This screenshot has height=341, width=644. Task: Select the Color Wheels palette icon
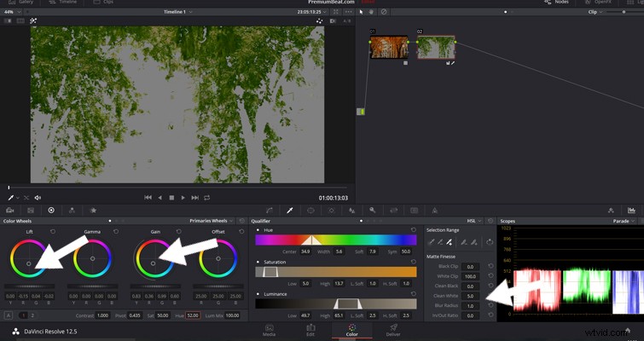point(51,210)
